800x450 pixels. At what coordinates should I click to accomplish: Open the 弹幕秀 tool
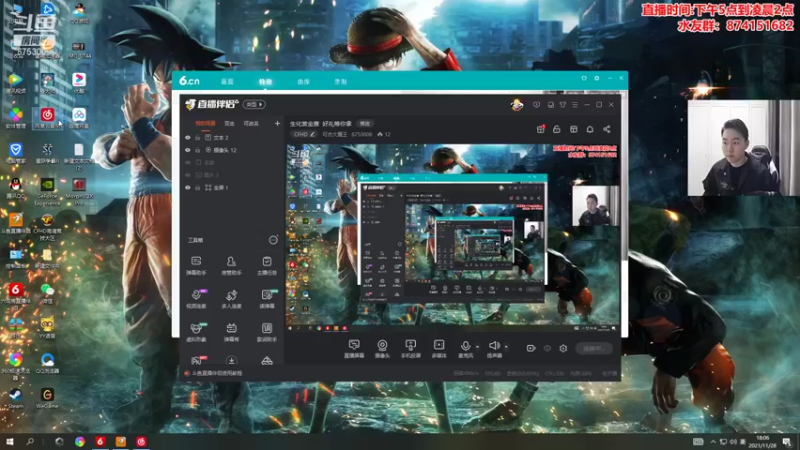(231, 332)
